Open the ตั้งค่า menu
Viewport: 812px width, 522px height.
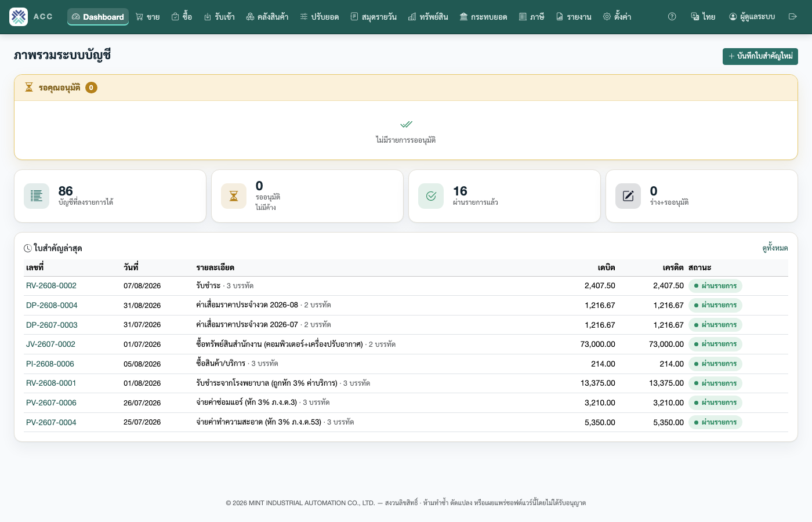pyautogui.click(x=617, y=17)
